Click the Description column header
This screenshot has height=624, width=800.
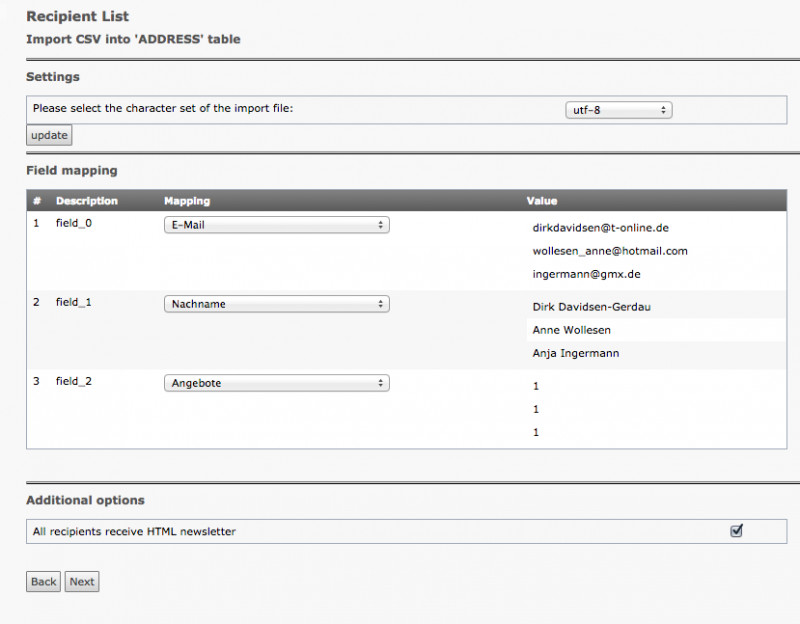click(x=87, y=201)
